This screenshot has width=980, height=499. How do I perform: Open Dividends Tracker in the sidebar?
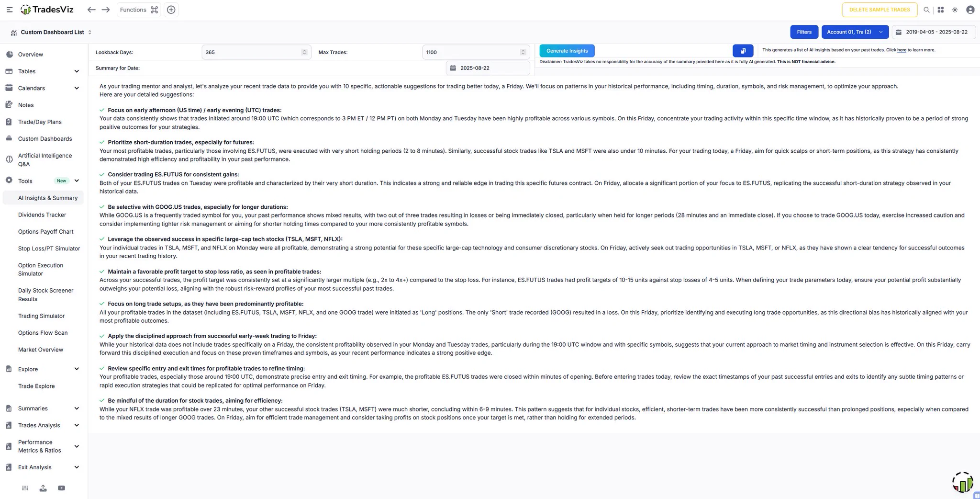(42, 215)
